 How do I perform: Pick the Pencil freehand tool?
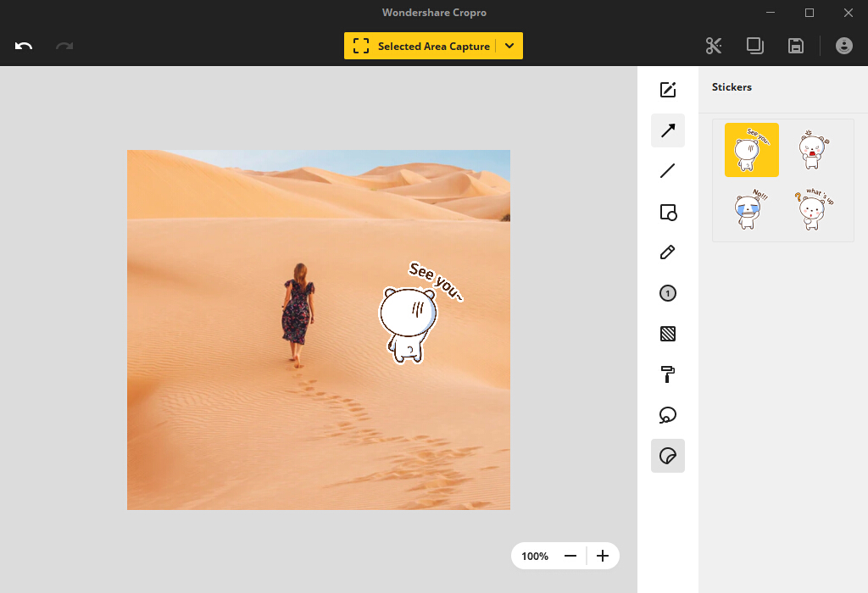coord(668,252)
